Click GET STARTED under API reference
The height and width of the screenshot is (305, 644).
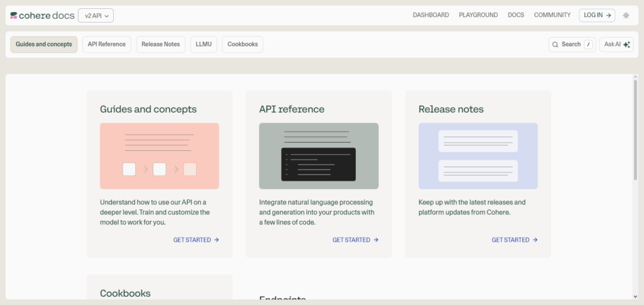click(x=356, y=240)
